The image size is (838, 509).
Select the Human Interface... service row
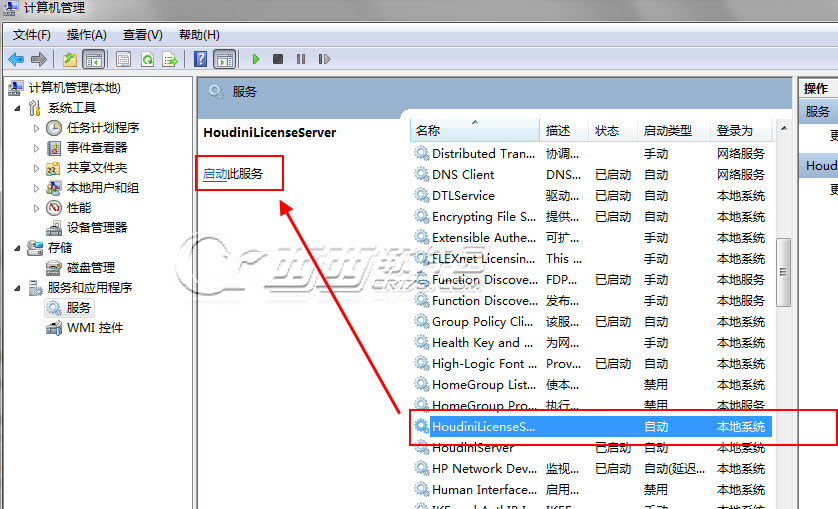click(x=592, y=490)
